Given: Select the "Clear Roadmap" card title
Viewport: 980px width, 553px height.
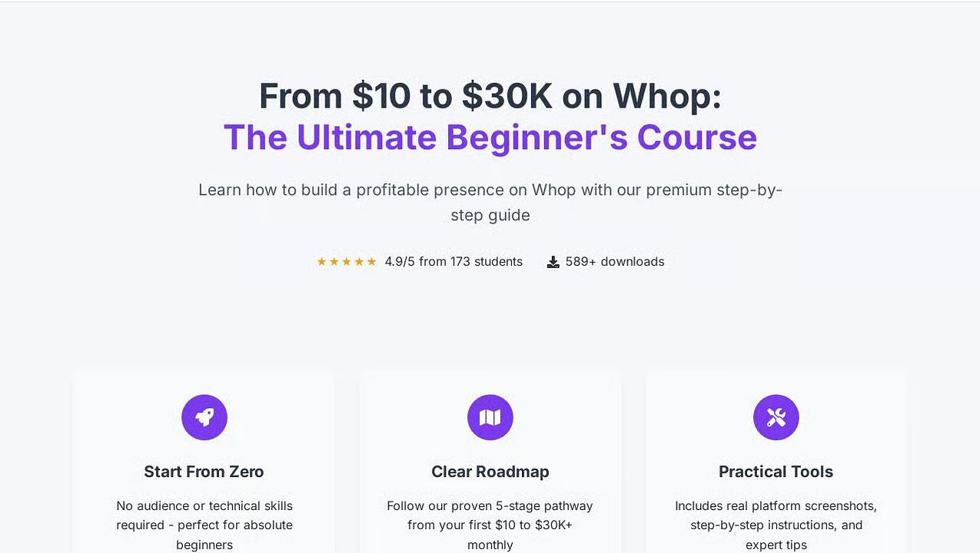Looking at the screenshot, I should (x=490, y=472).
